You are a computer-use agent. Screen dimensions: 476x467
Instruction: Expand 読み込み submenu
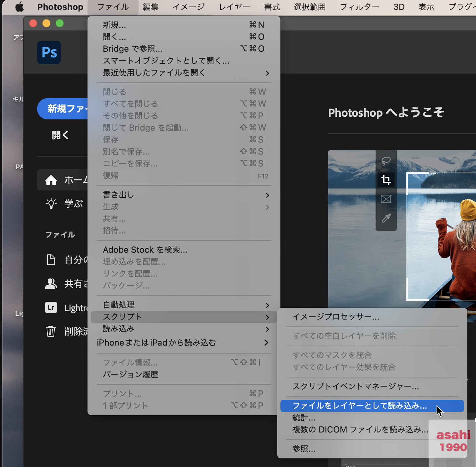[184, 329]
